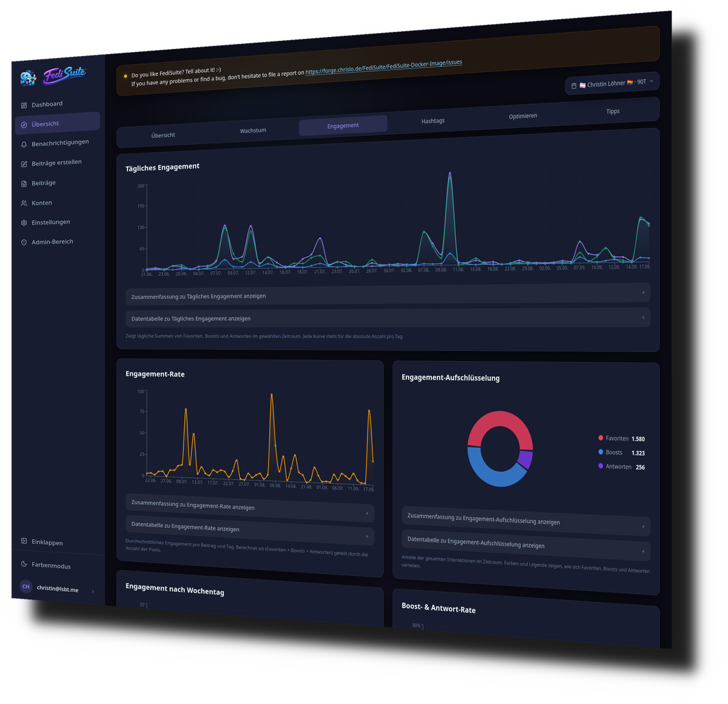
Task: Click the highest peak in Tägliches Engagement chart
Action: 450,173
